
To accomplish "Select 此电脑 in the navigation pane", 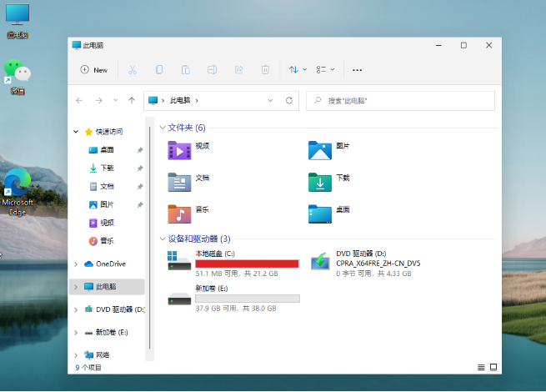I will coord(106,286).
